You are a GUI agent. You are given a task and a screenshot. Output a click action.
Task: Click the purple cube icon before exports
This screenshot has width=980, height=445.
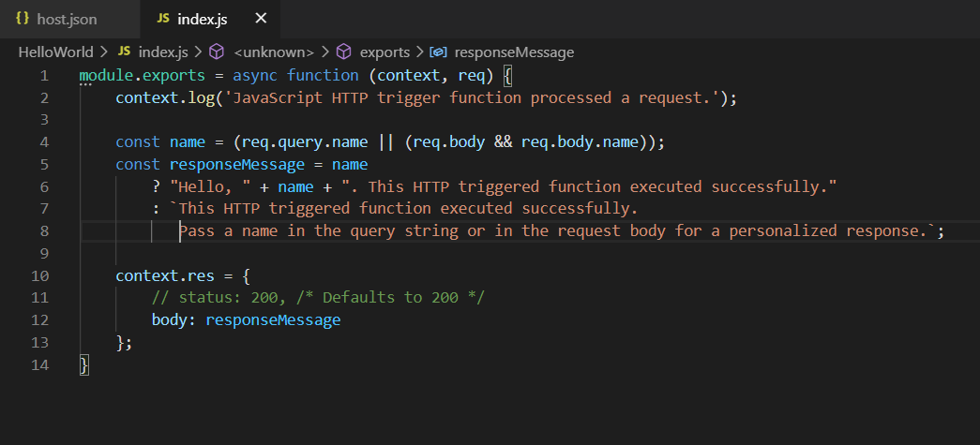[344, 52]
